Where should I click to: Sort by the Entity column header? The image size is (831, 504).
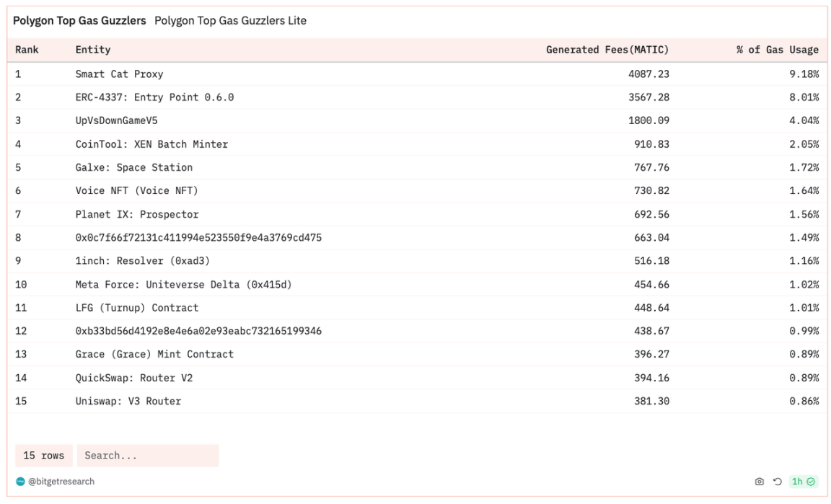(93, 50)
